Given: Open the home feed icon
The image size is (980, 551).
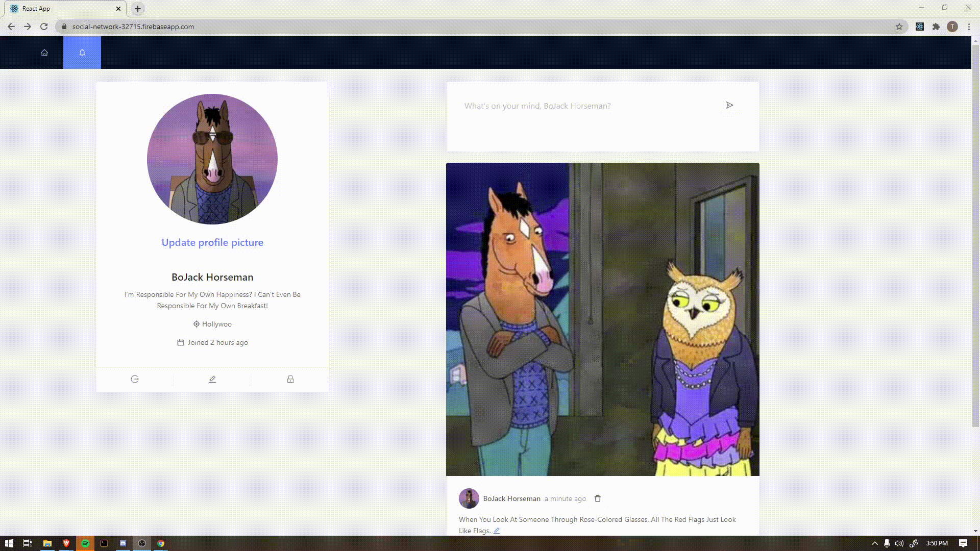Looking at the screenshot, I should pyautogui.click(x=44, y=53).
